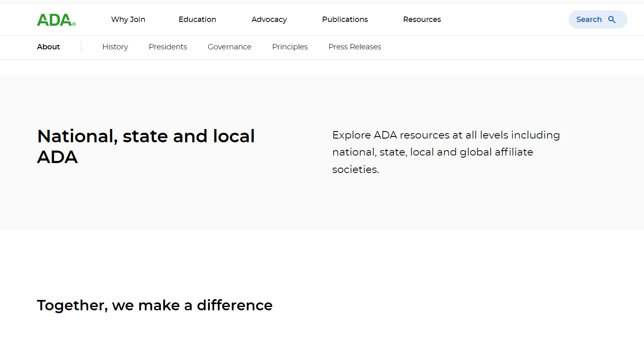The height and width of the screenshot is (341, 644).
Task: Open the Advocacy menu
Action: click(x=269, y=19)
